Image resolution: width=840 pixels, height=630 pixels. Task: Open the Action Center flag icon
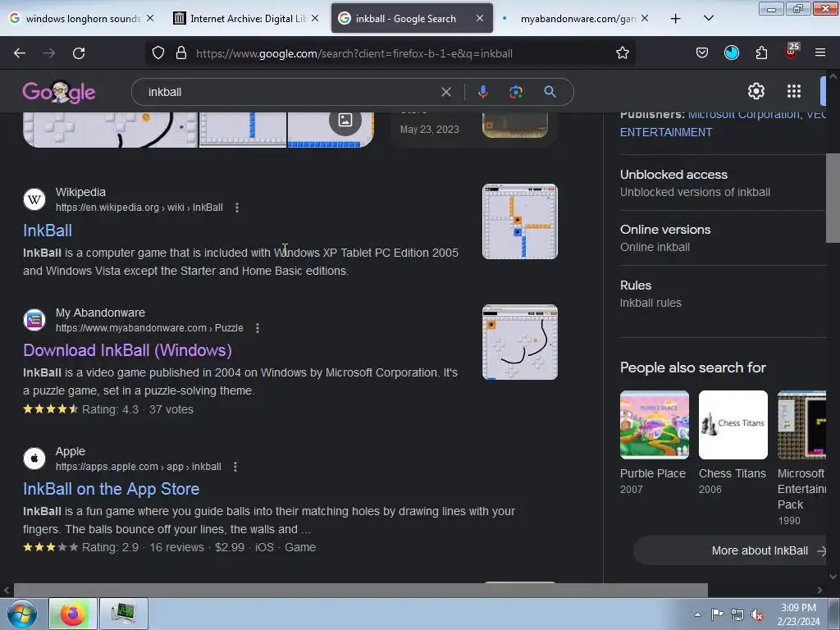pos(717,614)
